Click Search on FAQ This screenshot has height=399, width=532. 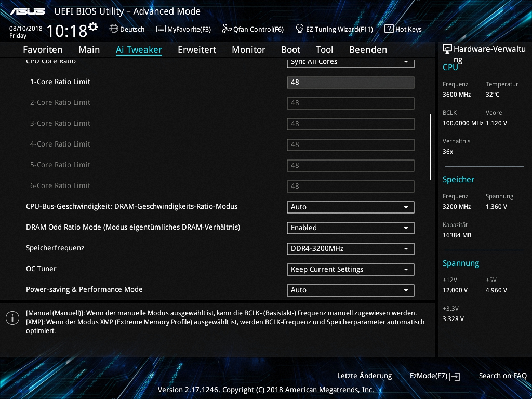click(x=503, y=376)
